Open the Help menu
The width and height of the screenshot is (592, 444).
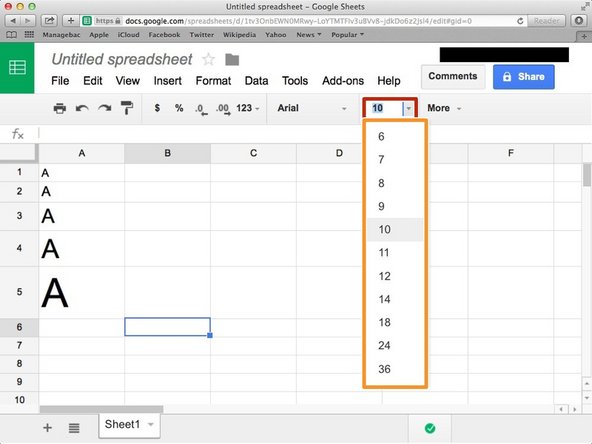tap(389, 81)
